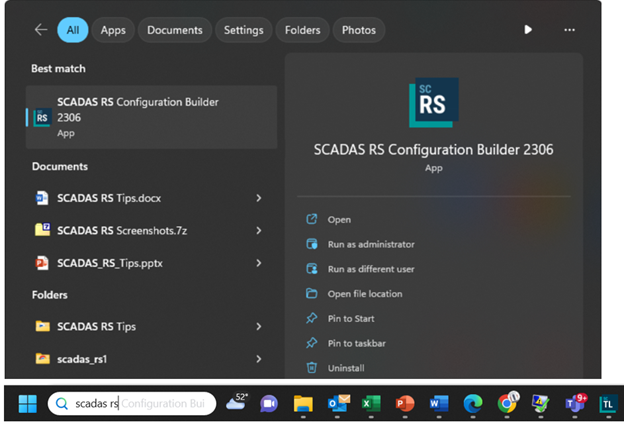Switch to the Documents filter tab
This screenshot has height=424, width=624.
175,30
